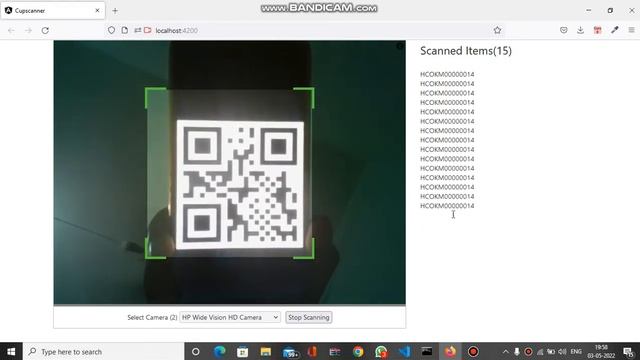Viewport: 640px width, 360px height.
Task: Show site information page icon
Action: pyautogui.click(x=124, y=30)
